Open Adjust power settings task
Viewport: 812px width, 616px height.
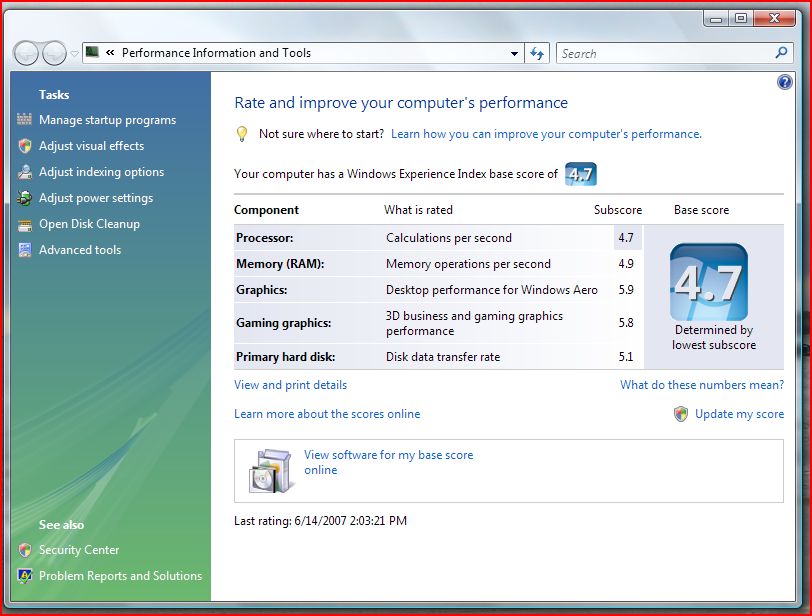[x=96, y=198]
